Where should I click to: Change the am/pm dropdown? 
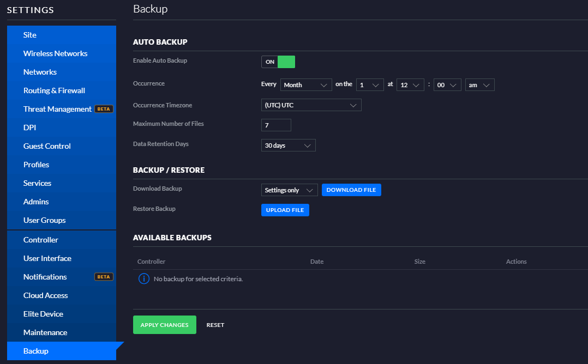(479, 85)
